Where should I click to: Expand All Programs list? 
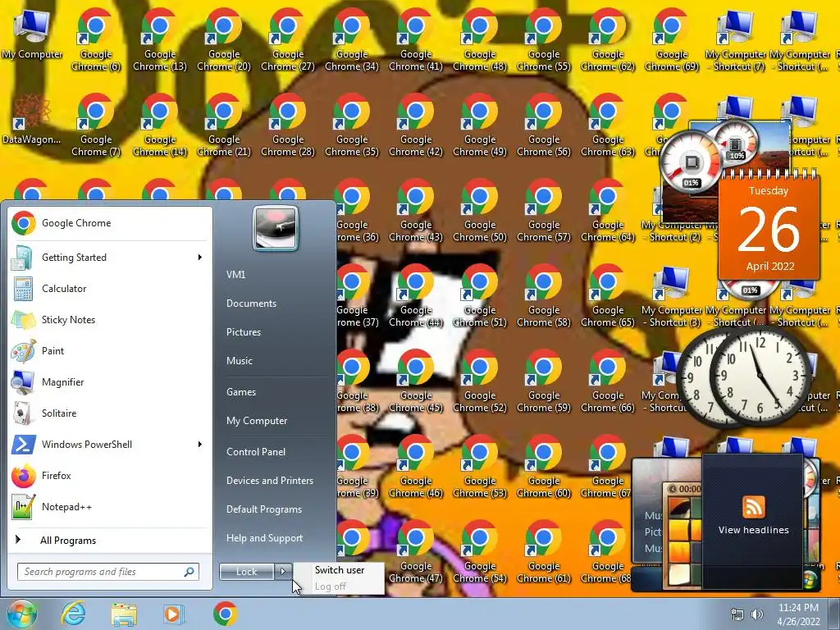[109, 541]
